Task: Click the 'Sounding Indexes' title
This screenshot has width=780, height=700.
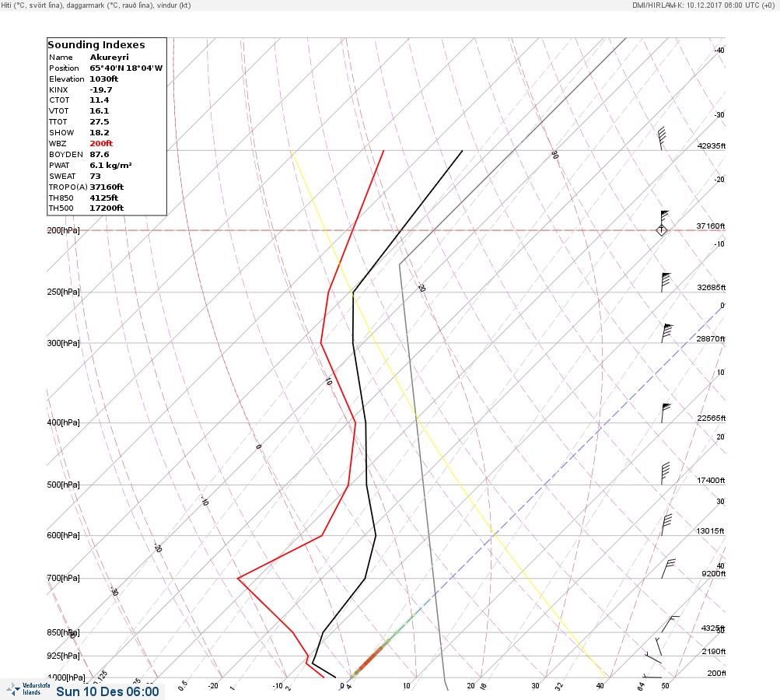Action: [x=96, y=45]
